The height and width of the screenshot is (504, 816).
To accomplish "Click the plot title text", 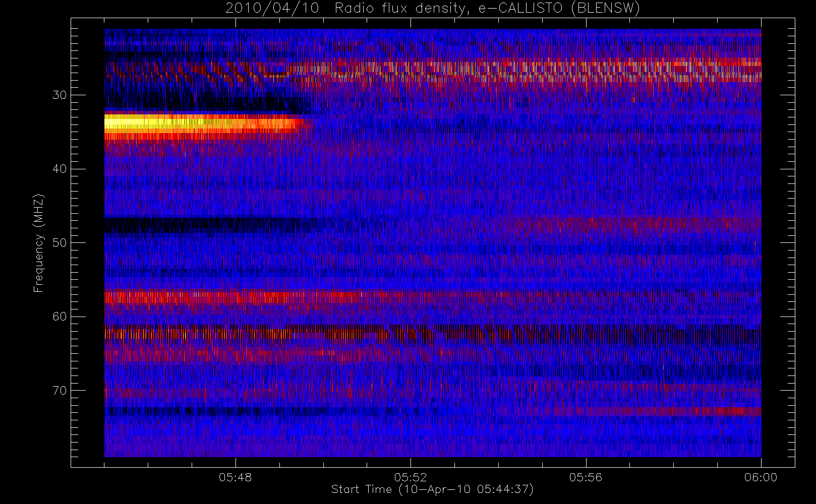I will 433,9.
